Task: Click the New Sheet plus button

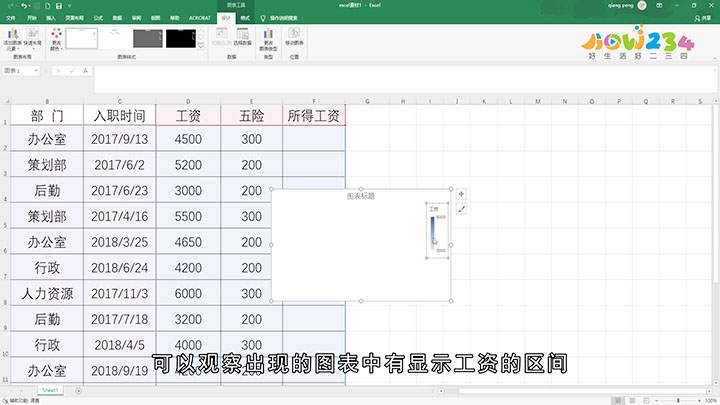Action: pos(79,391)
